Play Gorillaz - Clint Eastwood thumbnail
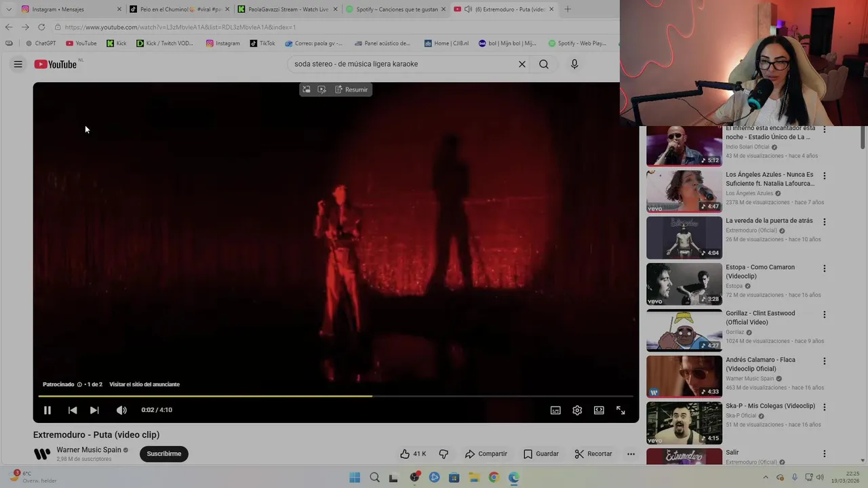 684,330
